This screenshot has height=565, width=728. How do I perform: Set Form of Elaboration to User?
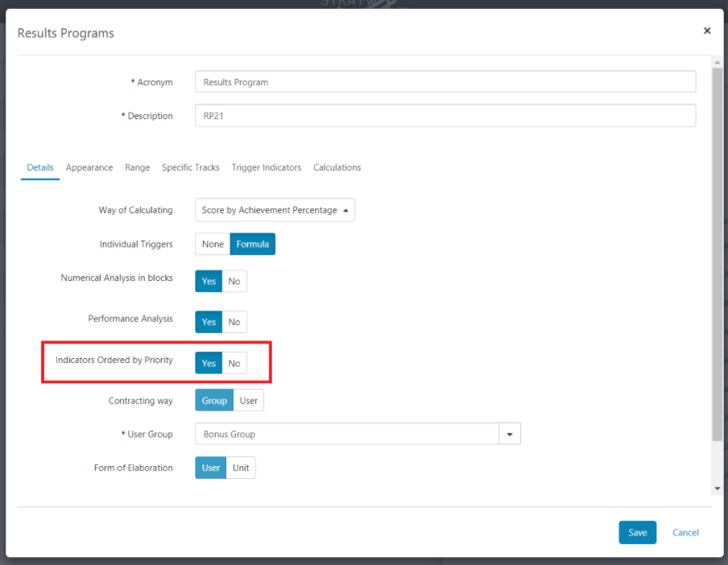tap(211, 468)
